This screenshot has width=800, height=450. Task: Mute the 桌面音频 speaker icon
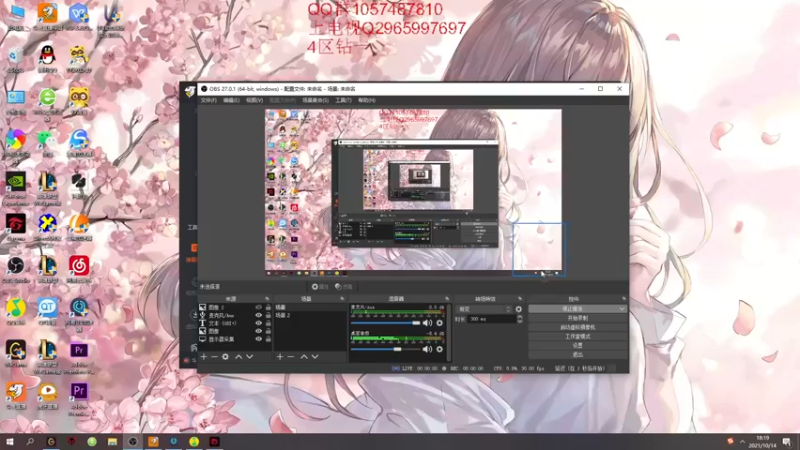click(428, 349)
